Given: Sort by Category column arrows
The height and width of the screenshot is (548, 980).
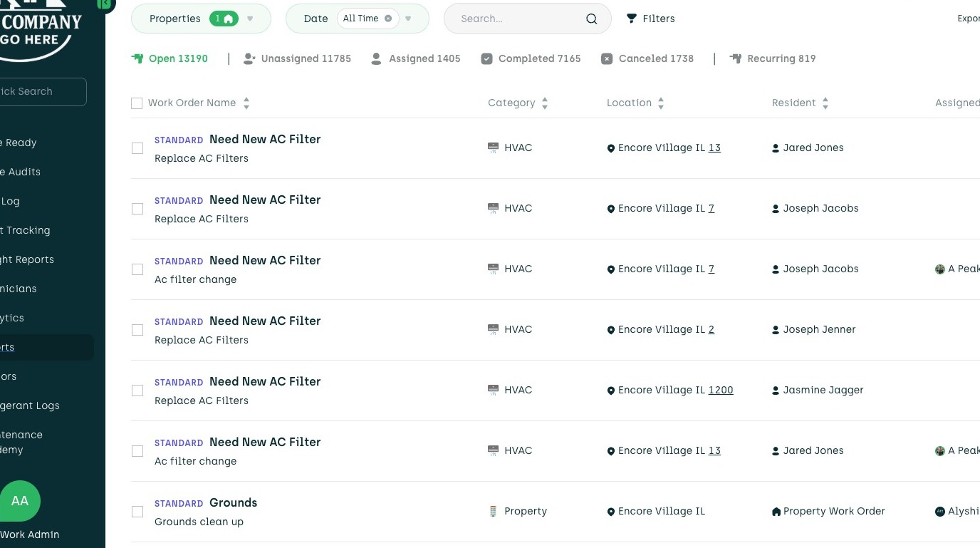Looking at the screenshot, I should click(x=545, y=103).
